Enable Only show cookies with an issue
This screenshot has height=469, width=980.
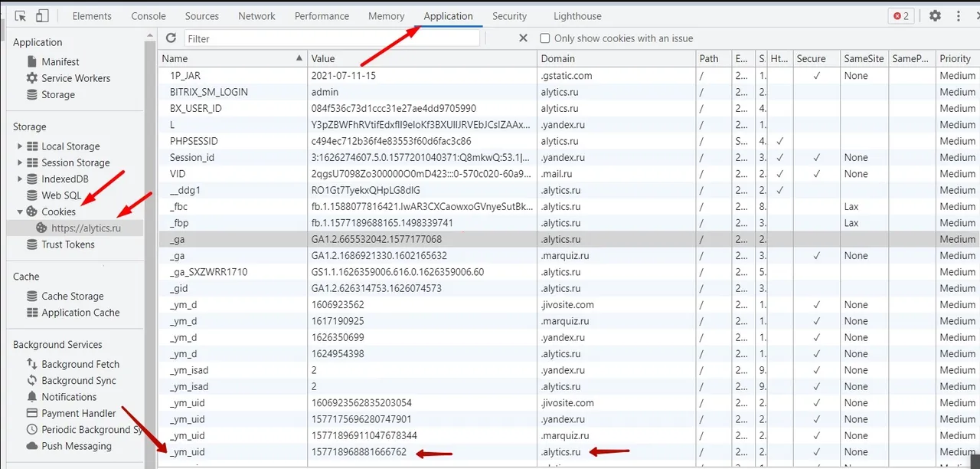(545, 38)
